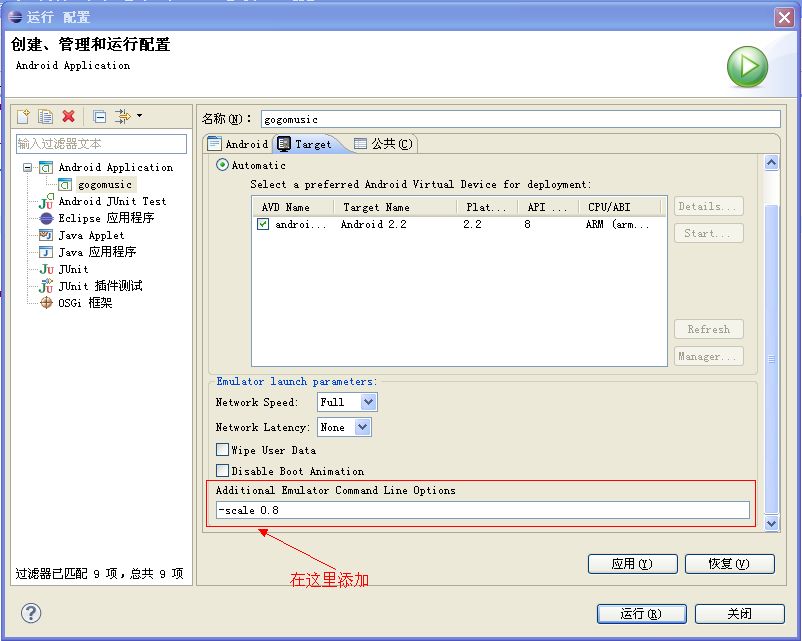Click the 名称 name field containing gogomusic
802x641 pixels.
pyautogui.click(x=521, y=119)
